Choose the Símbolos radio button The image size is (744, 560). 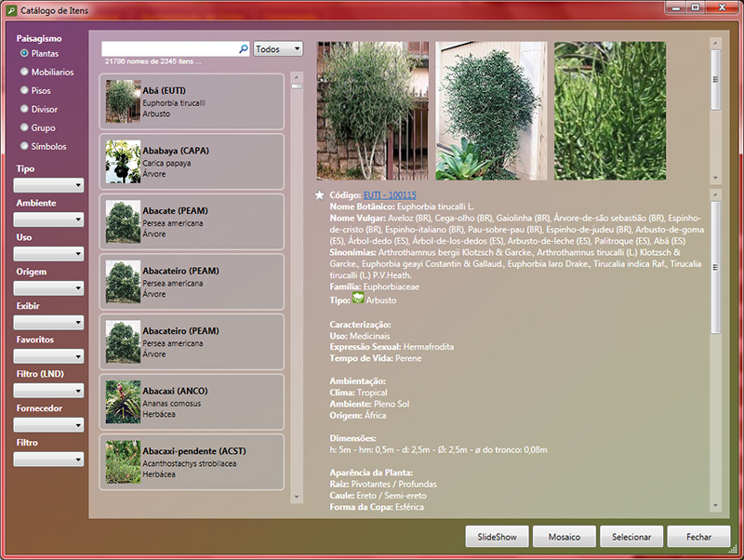point(24,146)
